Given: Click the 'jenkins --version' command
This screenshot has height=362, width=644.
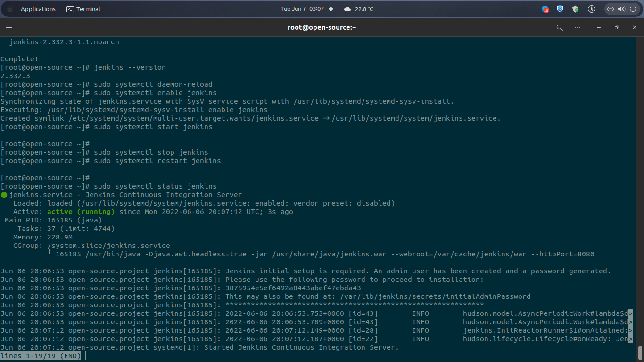Looking at the screenshot, I should [130, 67].
